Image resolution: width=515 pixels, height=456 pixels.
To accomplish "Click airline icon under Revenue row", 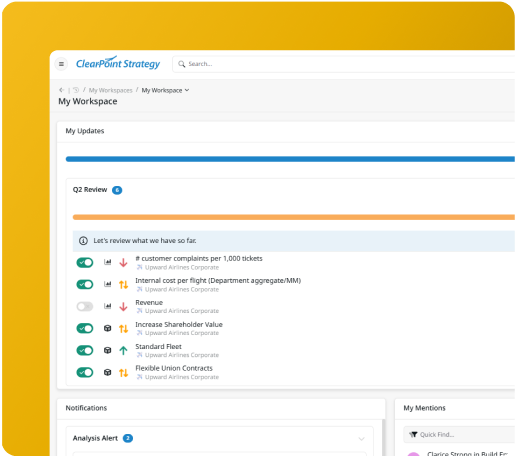I will (139, 311).
